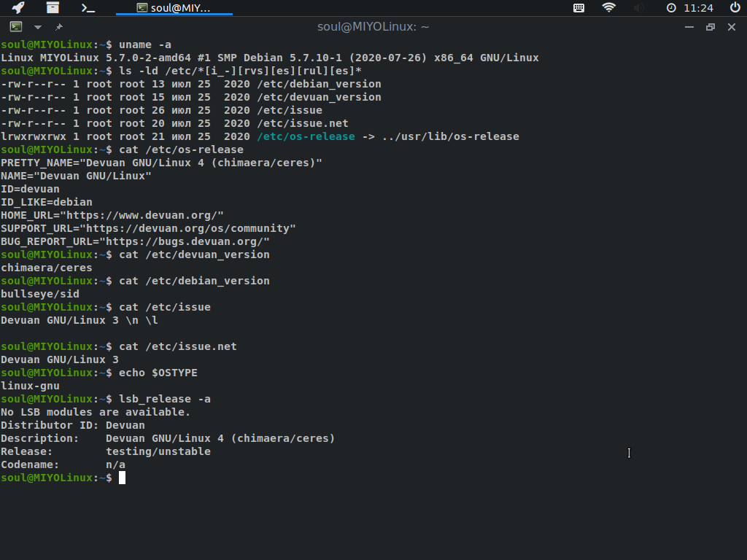
Task: Open the power/shutdown icon
Action: [735, 7]
